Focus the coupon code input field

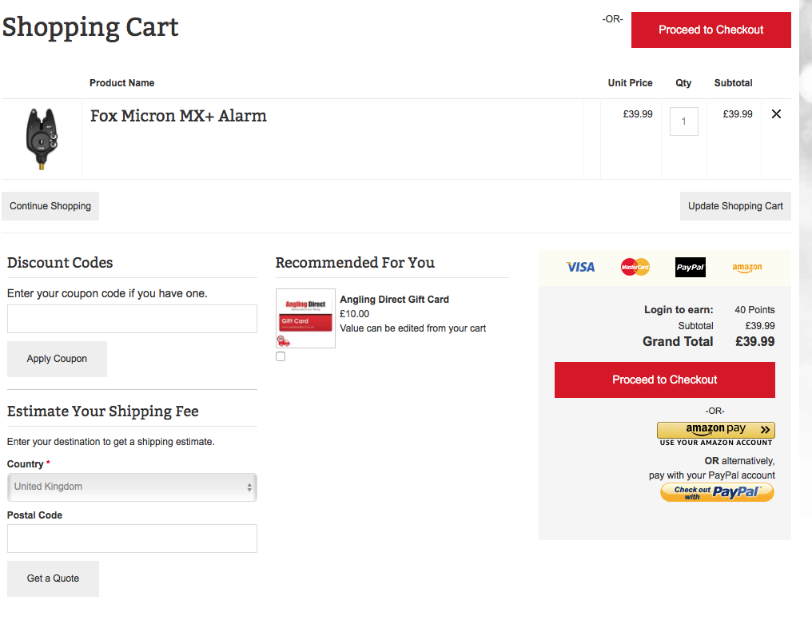pyautogui.click(x=132, y=319)
